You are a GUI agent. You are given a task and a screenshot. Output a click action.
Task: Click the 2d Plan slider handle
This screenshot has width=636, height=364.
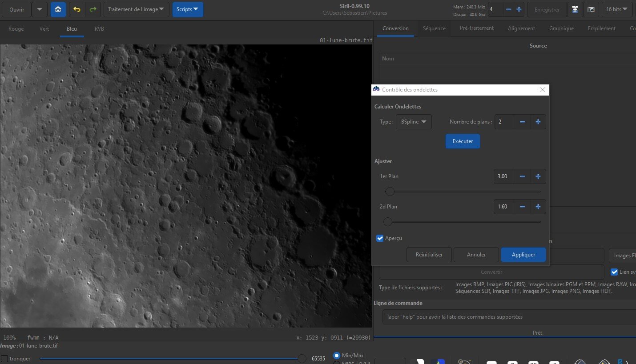388,222
